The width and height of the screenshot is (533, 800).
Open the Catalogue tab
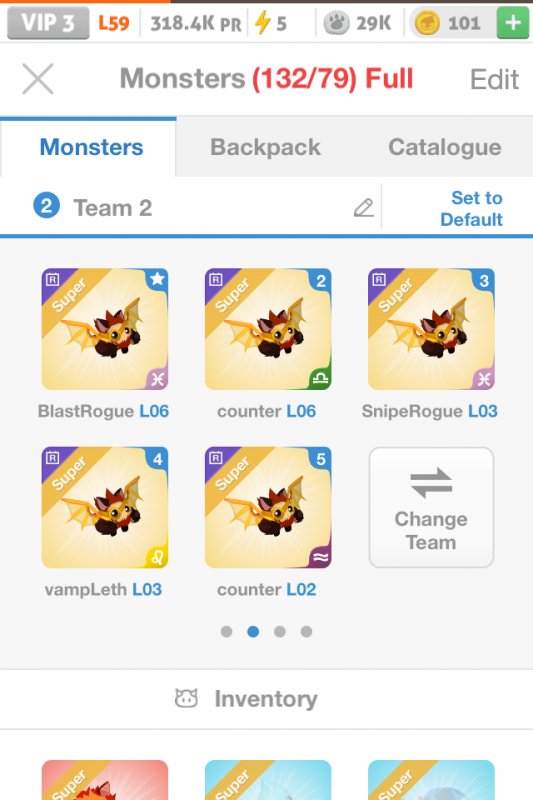coord(445,147)
